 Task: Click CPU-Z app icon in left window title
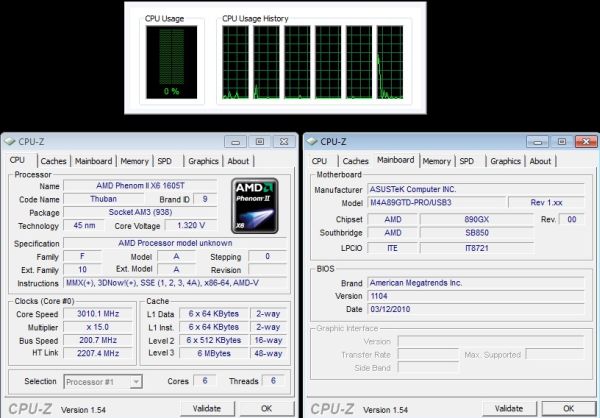(10, 142)
